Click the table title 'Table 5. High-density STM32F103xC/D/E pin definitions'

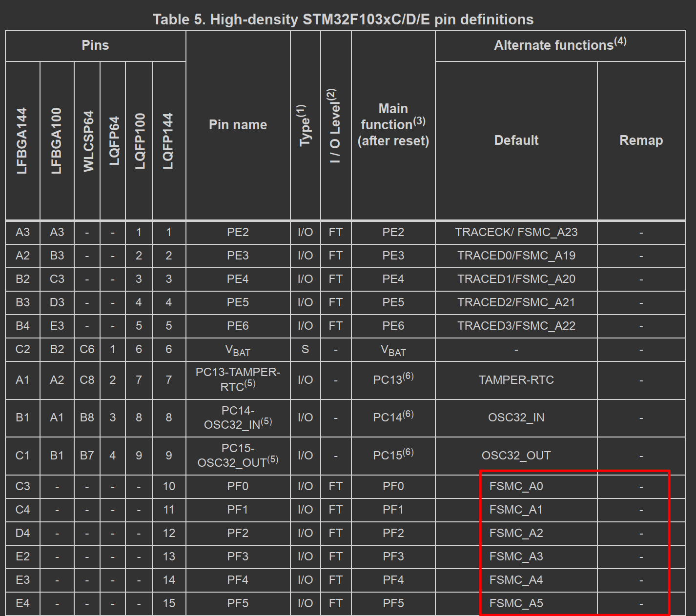pyautogui.click(x=343, y=20)
